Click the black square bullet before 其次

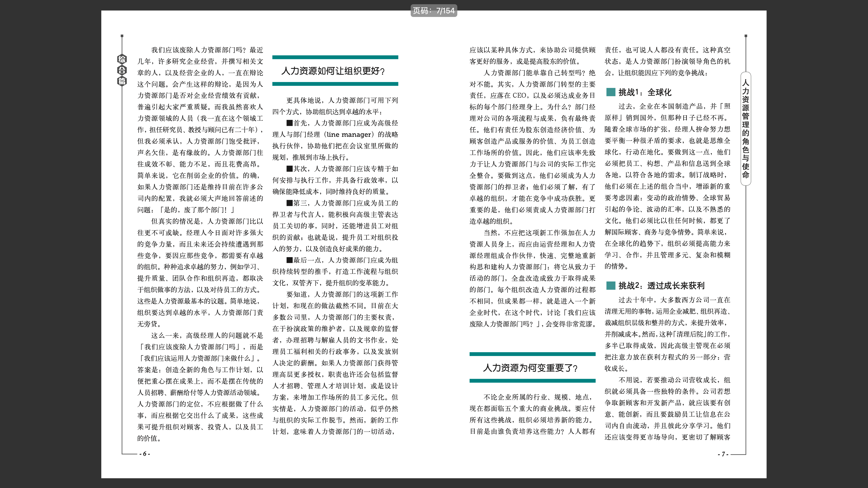coord(289,169)
